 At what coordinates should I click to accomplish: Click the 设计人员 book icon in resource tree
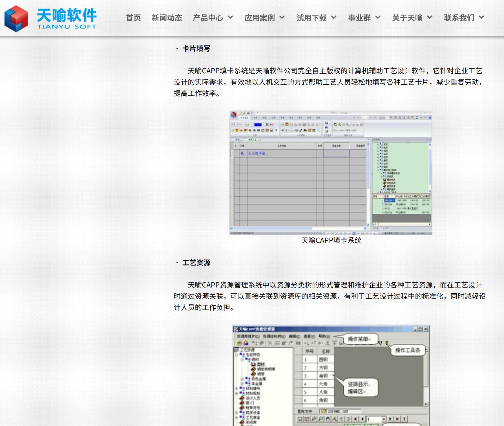click(242, 398)
